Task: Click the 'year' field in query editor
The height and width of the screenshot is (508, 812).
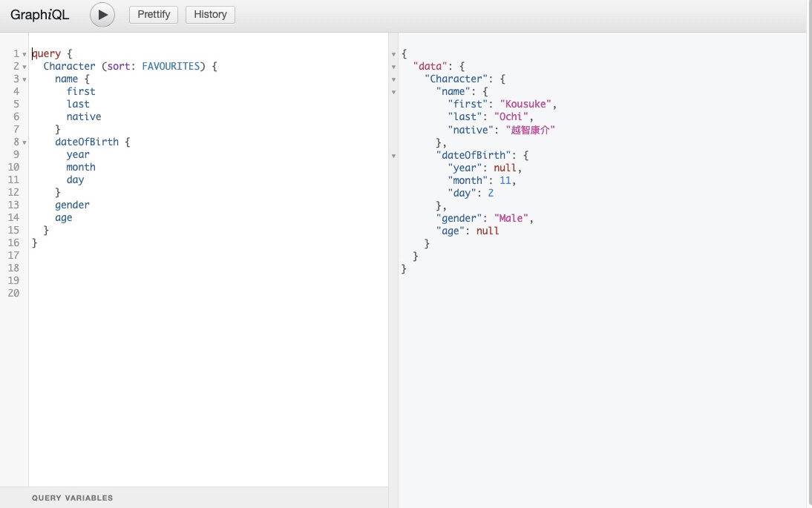Action: [78, 155]
